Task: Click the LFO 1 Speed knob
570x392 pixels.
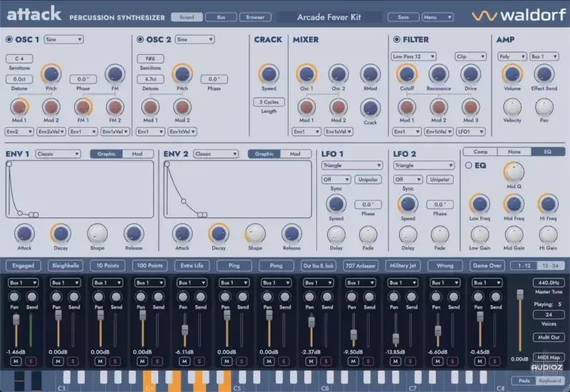Action: (x=336, y=204)
